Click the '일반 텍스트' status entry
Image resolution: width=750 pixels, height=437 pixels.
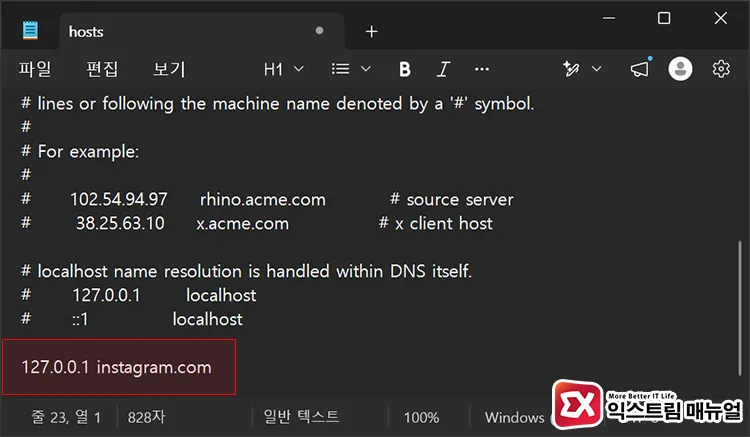point(301,416)
